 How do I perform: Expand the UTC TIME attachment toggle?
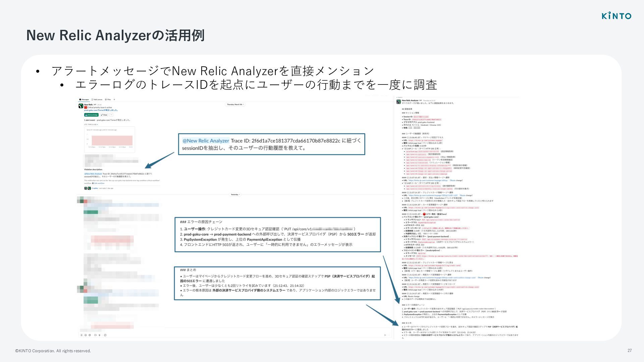[91, 124]
